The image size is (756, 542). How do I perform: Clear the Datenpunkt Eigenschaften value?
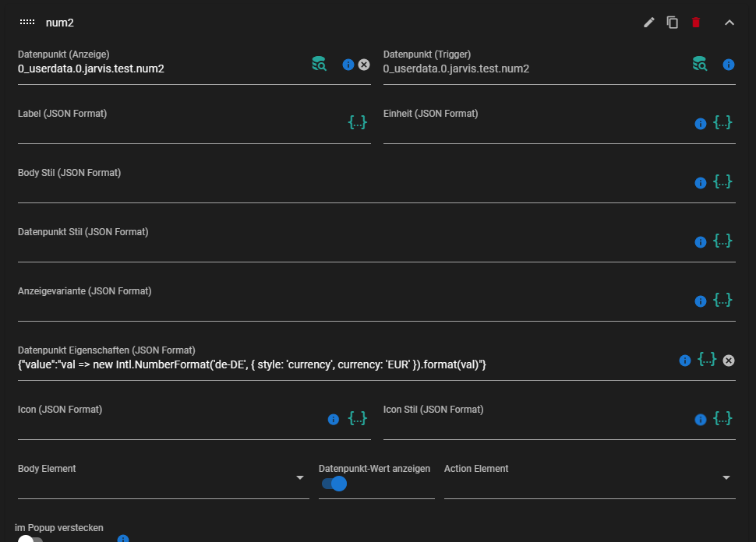coord(729,361)
